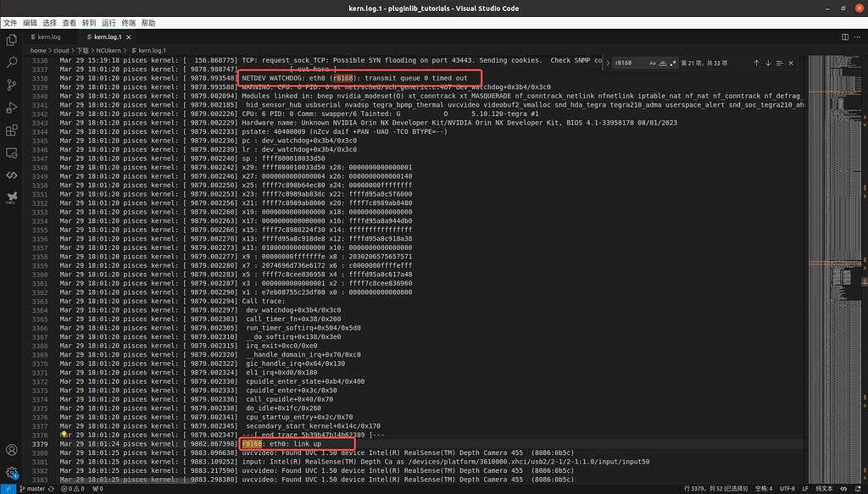This screenshot has width=868, height=494.
Task: Open the Search view in Activity Bar
Action: click(x=11, y=61)
